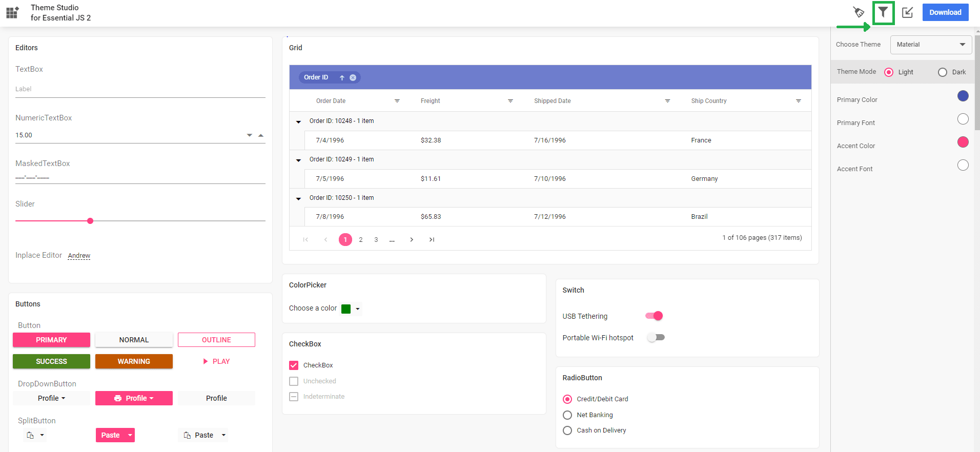The height and width of the screenshot is (452, 980).
Task: Open the icon-only split button dropdown arrow
Action: coord(42,435)
